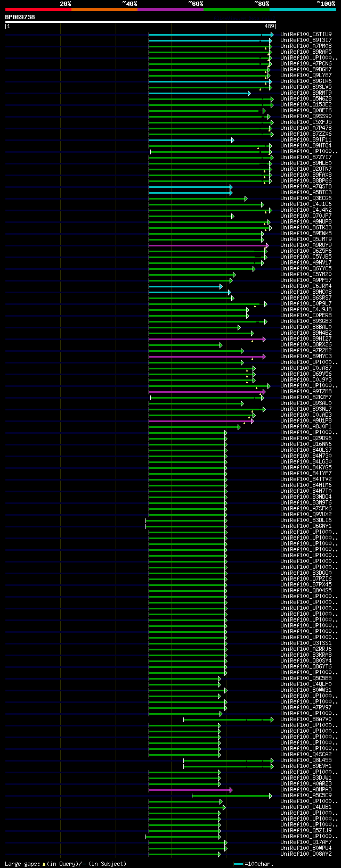Viewport: 341px width, 868px height.
Task: Open hit UniRef100_A7PM08
Action: point(306,46)
